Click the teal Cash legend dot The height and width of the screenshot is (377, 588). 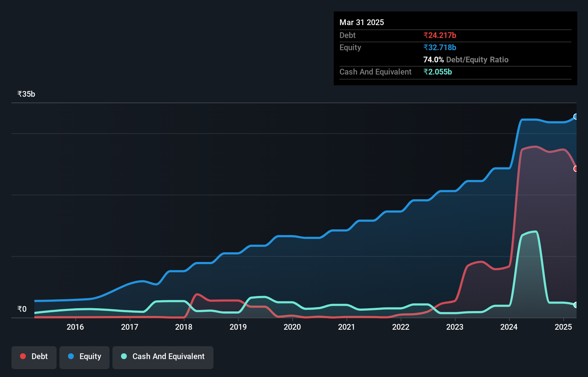(x=124, y=356)
